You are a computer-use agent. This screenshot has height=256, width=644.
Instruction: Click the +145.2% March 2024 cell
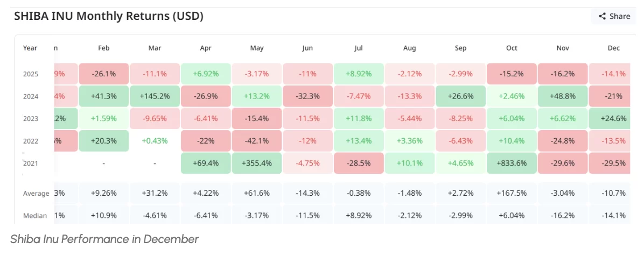[x=155, y=96]
